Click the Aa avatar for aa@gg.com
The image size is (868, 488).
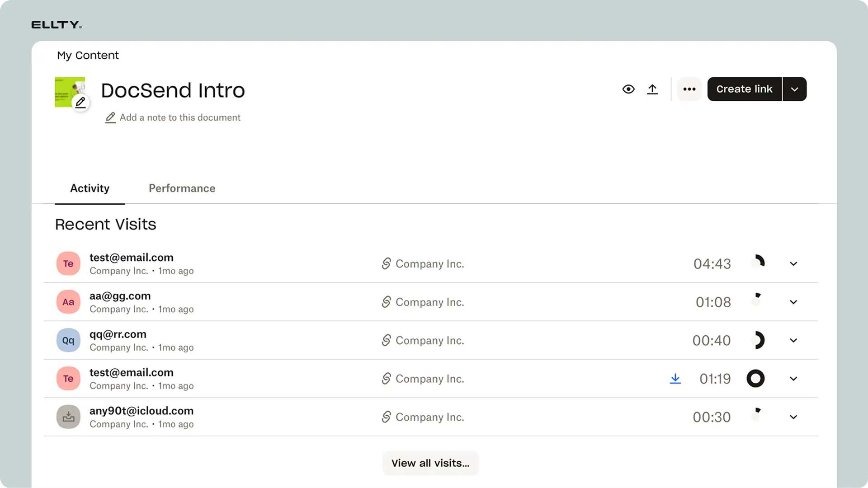pos(68,302)
